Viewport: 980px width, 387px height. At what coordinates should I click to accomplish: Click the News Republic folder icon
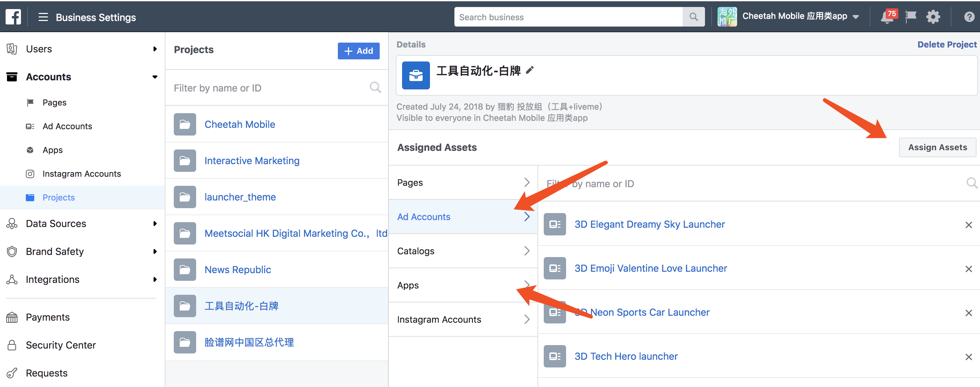click(x=185, y=270)
